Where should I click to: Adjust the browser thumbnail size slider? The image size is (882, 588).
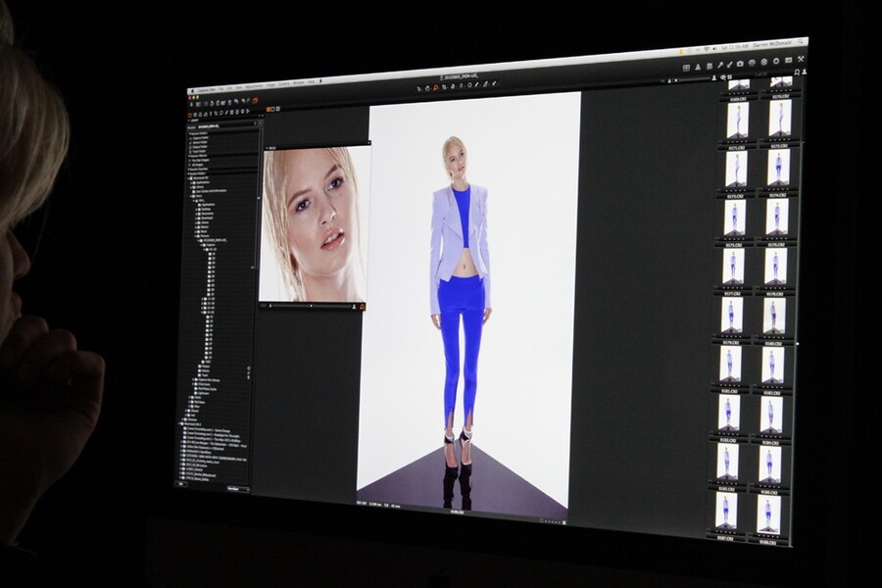(692, 80)
